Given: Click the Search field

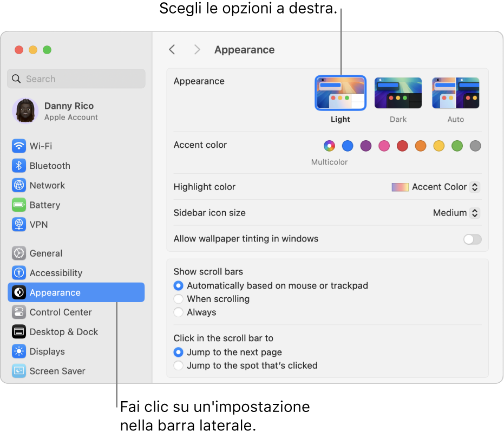Looking at the screenshot, I should tap(76, 79).
